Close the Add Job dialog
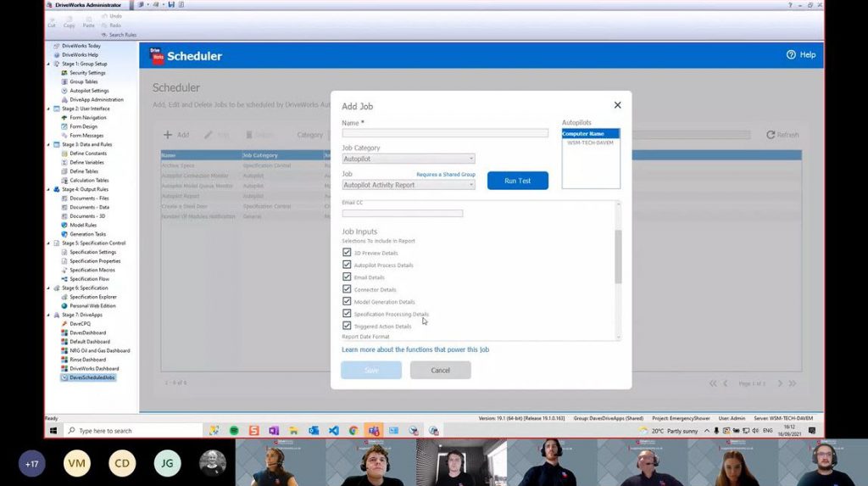The width and height of the screenshot is (868, 486). (x=618, y=105)
